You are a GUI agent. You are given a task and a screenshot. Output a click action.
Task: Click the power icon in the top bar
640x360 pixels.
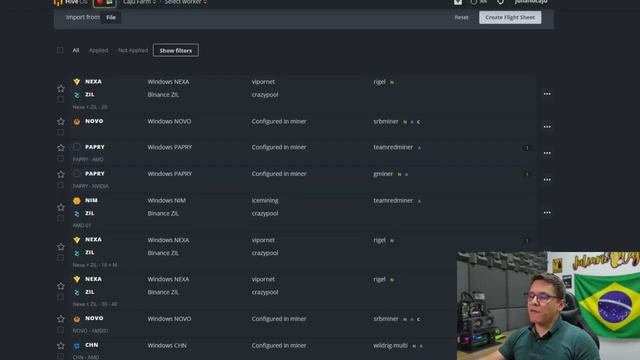tap(500, 2)
